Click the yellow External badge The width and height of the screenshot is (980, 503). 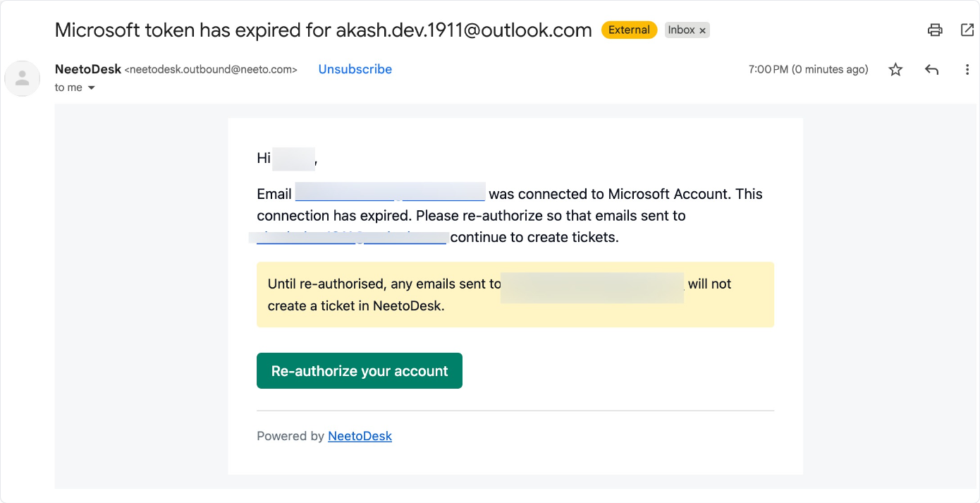point(629,30)
